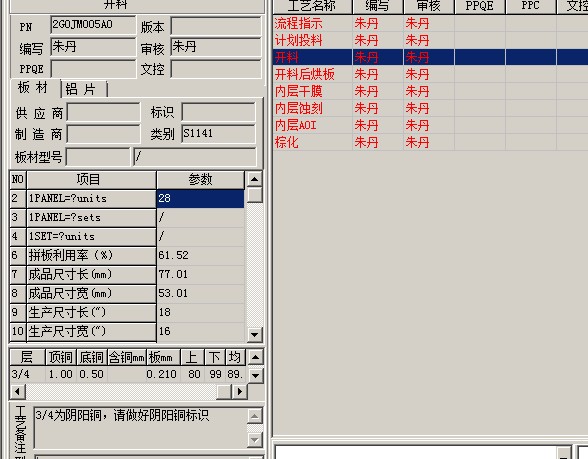Click the copper table up arrow

(255, 357)
